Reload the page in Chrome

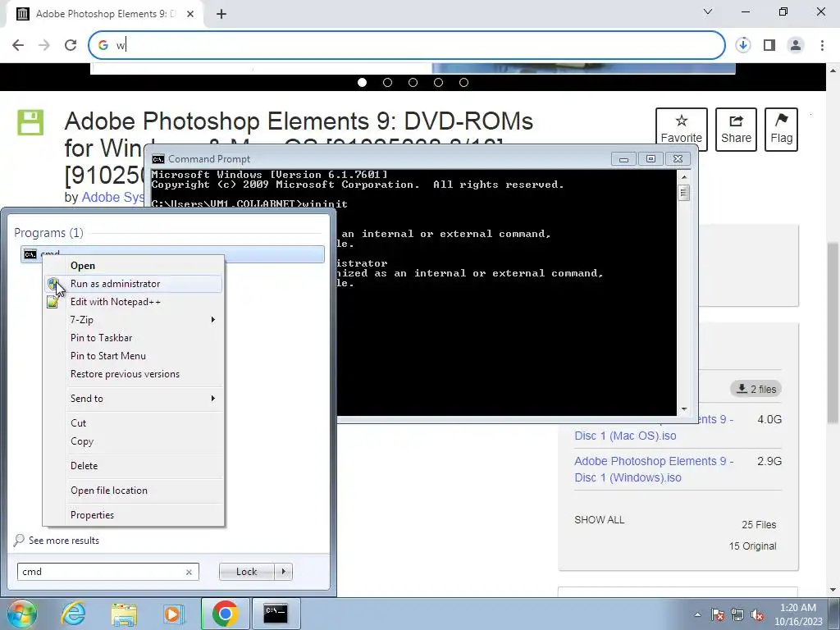pyautogui.click(x=71, y=45)
